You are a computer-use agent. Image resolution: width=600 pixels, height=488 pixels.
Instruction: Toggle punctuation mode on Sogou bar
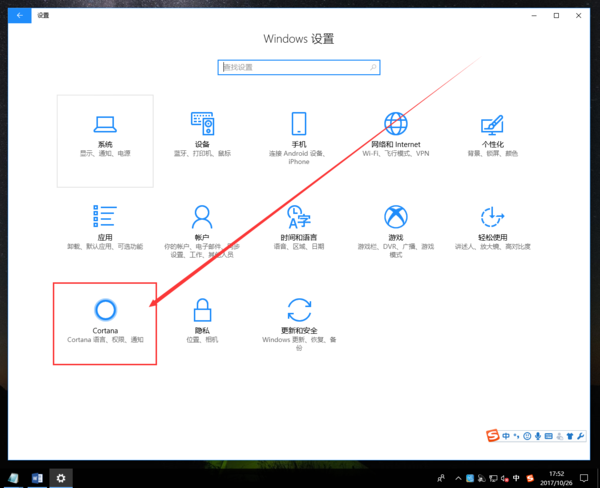coord(517,436)
